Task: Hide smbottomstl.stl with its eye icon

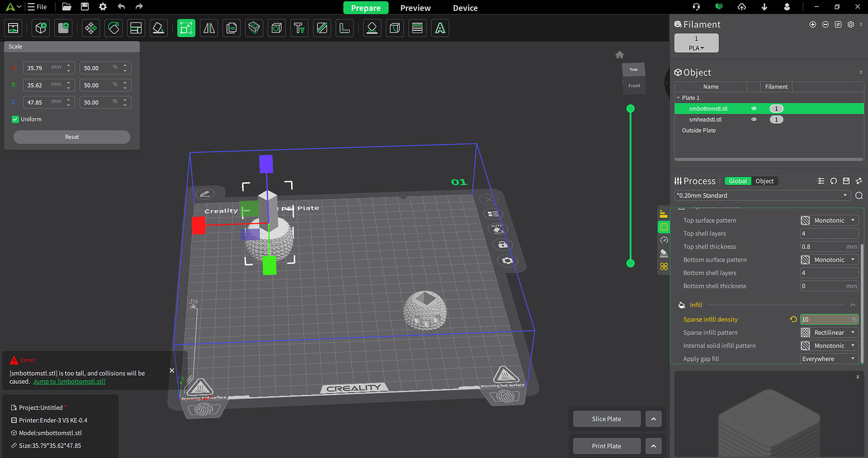Action: click(754, 109)
